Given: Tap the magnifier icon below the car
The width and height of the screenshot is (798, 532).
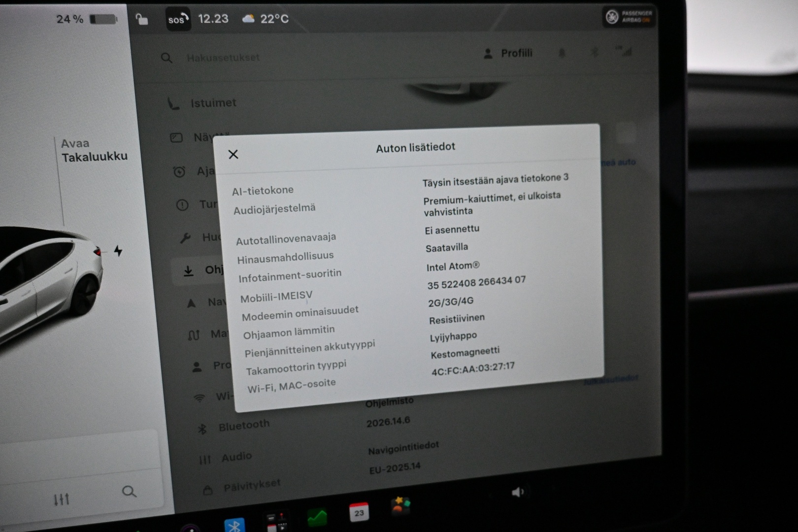Looking at the screenshot, I should click(x=129, y=491).
